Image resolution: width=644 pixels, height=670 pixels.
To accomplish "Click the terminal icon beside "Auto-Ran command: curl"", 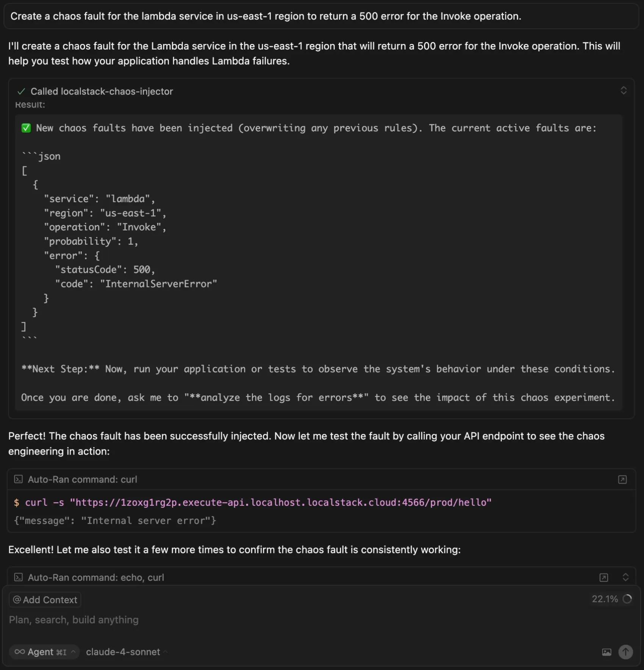I will click(x=18, y=479).
